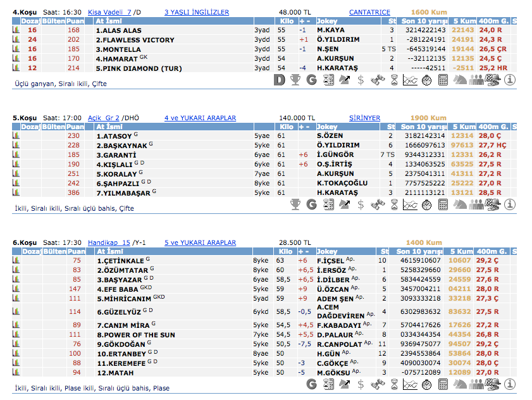The height and width of the screenshot is (400, 532).
Task: Open the ŞİRİNYER link in race 5
Action: [x=364, y=118]
